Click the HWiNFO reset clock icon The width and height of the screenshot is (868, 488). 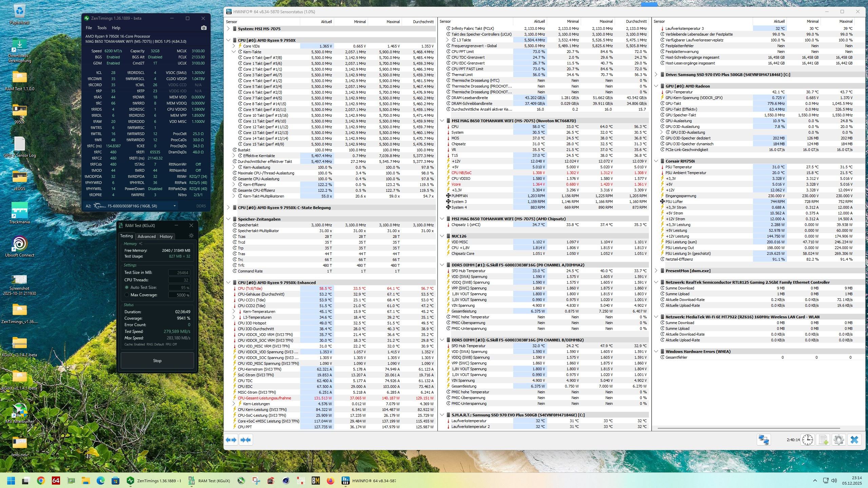click(x=808, y=440)
